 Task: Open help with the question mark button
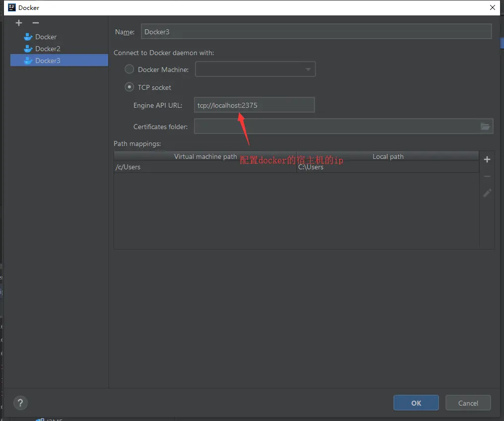[x=20, y=403]
